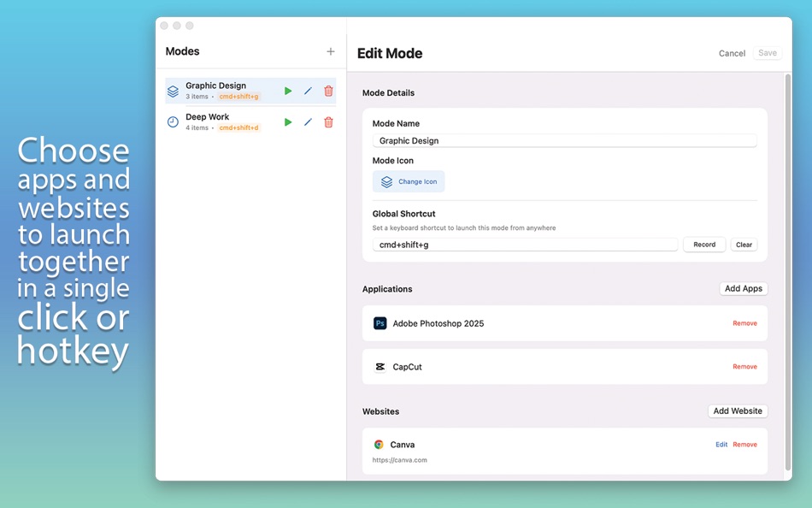Viewport: 812px width, 508px height.
Task: Edit the Canva website entry
Action: 721,445
